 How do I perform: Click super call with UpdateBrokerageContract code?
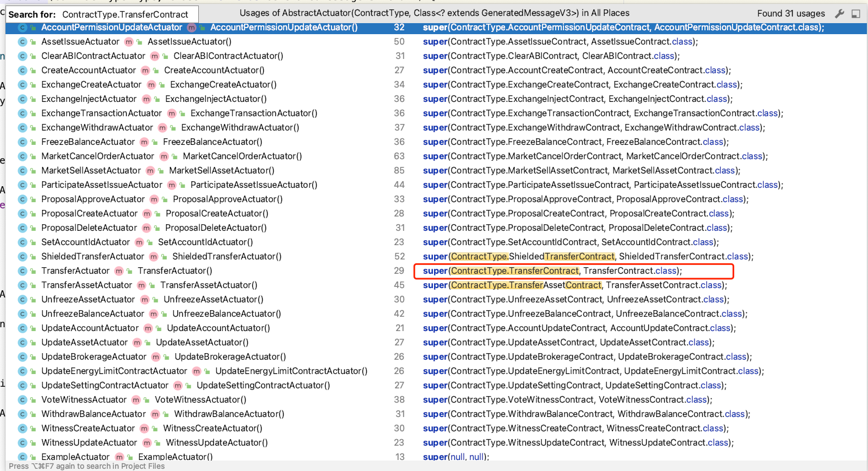(588, 356)
